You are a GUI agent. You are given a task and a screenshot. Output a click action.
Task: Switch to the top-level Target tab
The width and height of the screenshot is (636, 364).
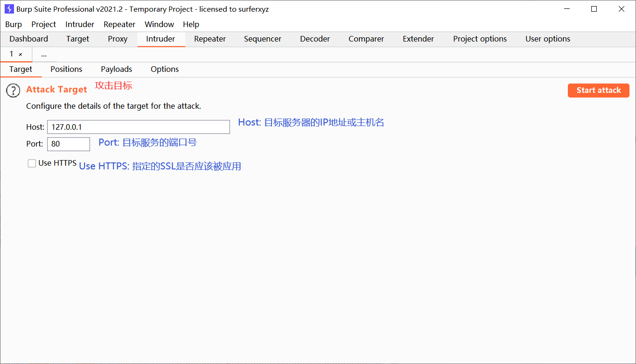click(x=77, y=39)
